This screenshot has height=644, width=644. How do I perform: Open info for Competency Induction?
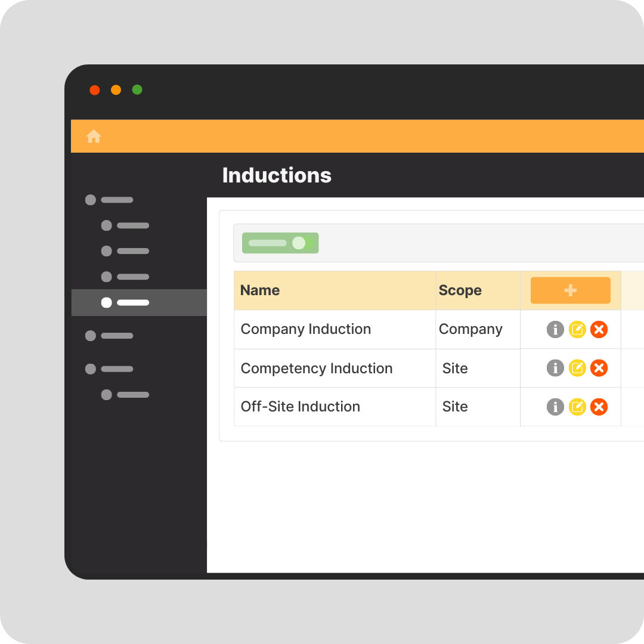[555, 368]
